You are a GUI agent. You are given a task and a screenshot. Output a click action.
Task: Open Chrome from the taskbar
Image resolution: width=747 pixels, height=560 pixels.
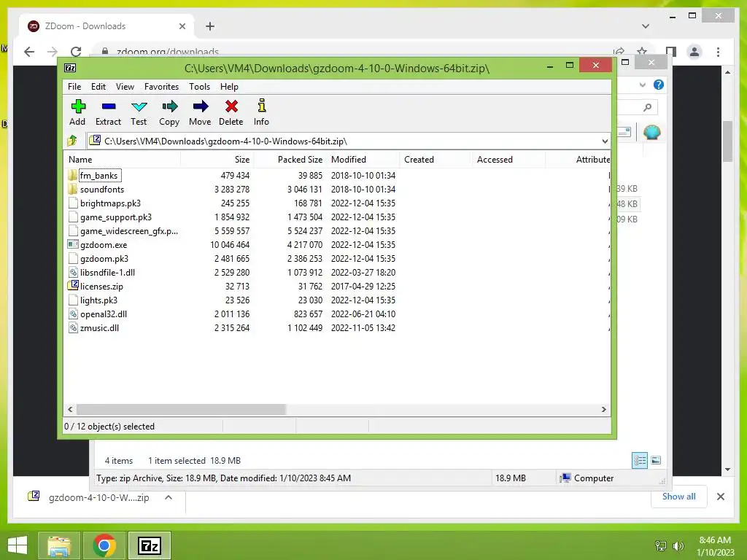click(104, 545)
